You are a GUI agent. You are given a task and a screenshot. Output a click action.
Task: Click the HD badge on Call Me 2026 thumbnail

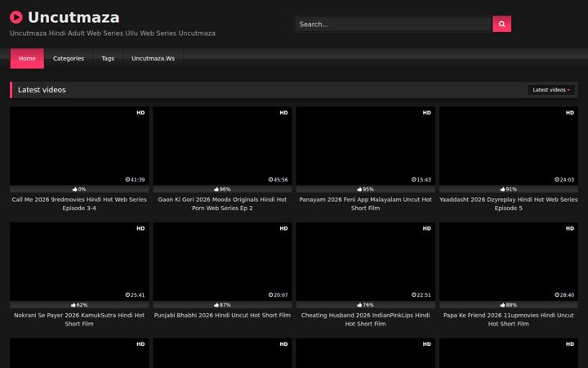pos(140,113)
